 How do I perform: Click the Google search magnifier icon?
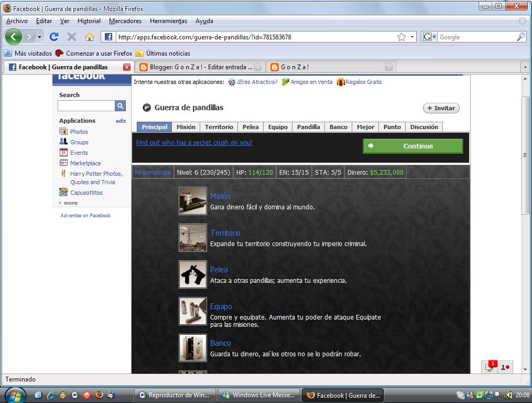pos(521,37)
